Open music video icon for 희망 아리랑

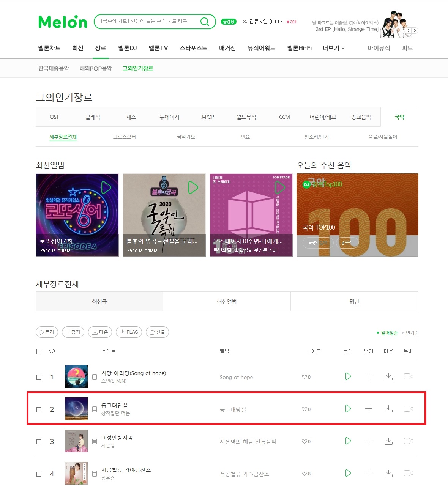click(407, 376)
